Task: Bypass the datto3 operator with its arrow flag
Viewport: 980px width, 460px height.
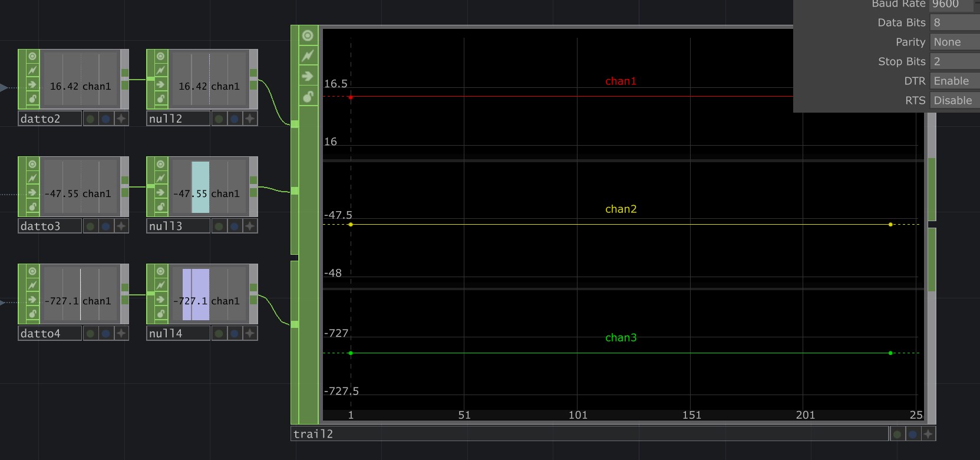Action: [x=32, y=192]
